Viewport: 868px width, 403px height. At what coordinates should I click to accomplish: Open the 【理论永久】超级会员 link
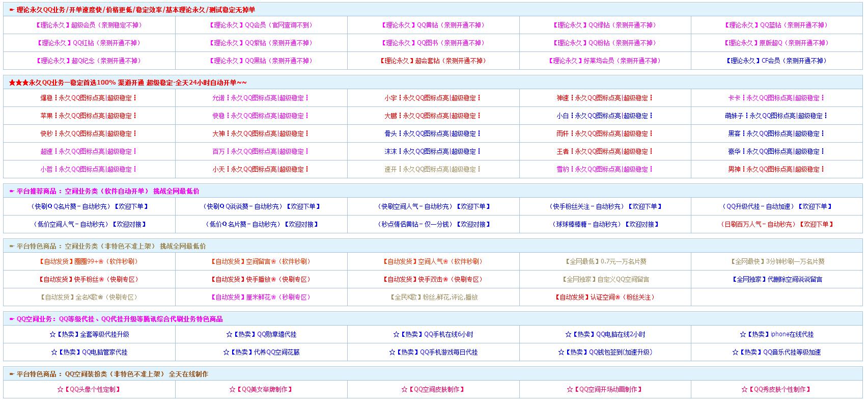(x=89, y=25)
